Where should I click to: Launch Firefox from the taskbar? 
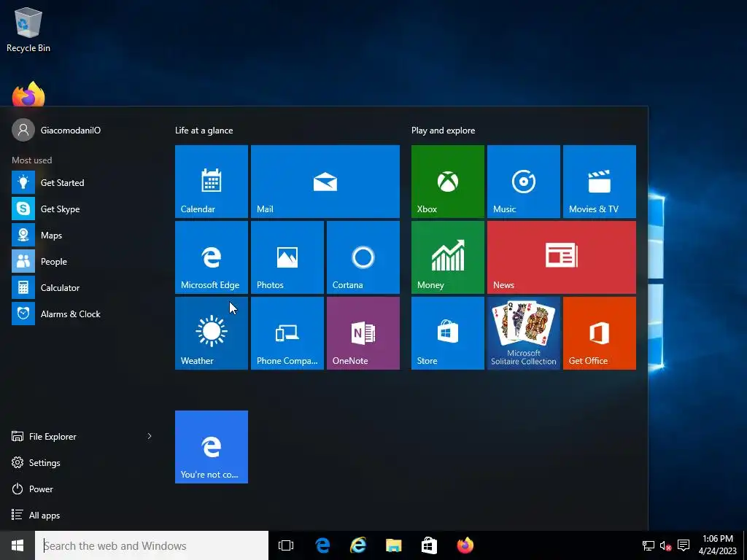465,545
